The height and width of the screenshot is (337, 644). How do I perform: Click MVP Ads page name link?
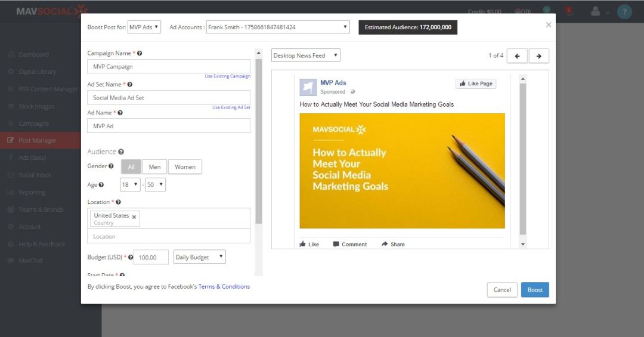[333, 82]
